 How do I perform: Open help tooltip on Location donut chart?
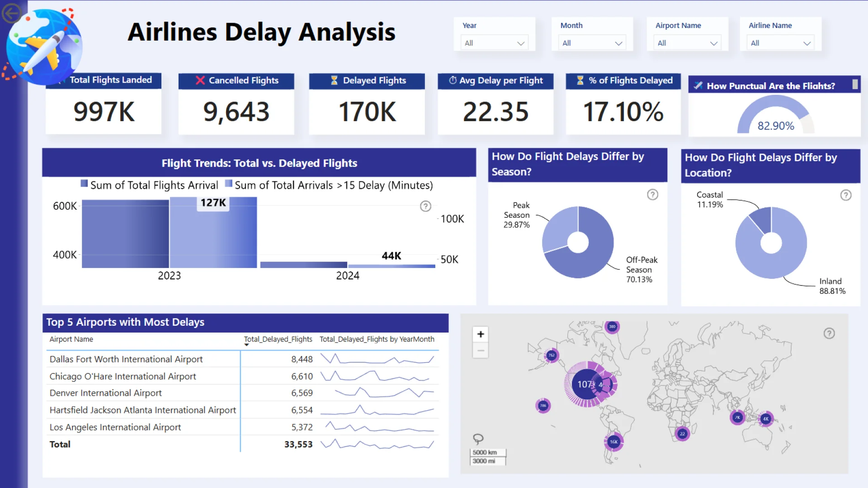click(845, 195)
